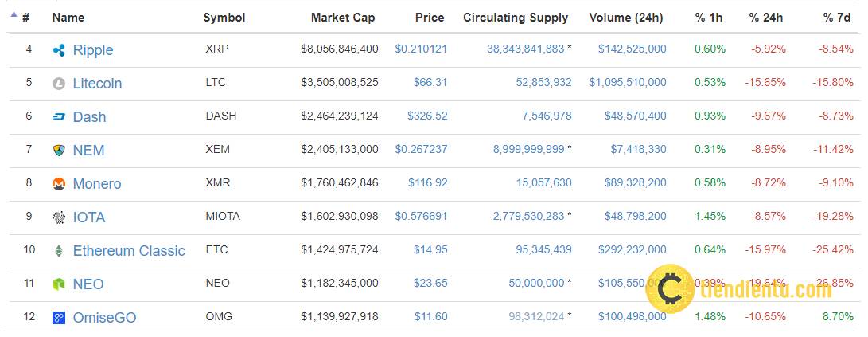Click the NEO coin icon
868x337 pixels.
pyautogui.click(x=59, y=284)
